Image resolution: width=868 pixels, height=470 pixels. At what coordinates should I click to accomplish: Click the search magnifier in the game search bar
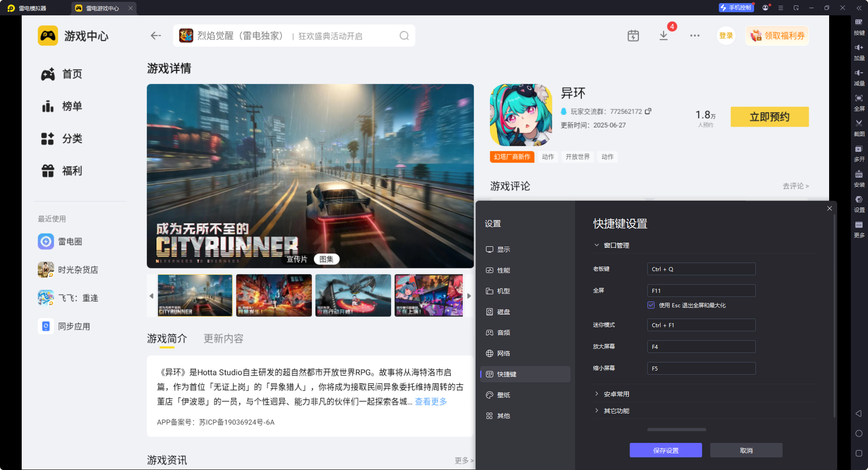(404, 35)
